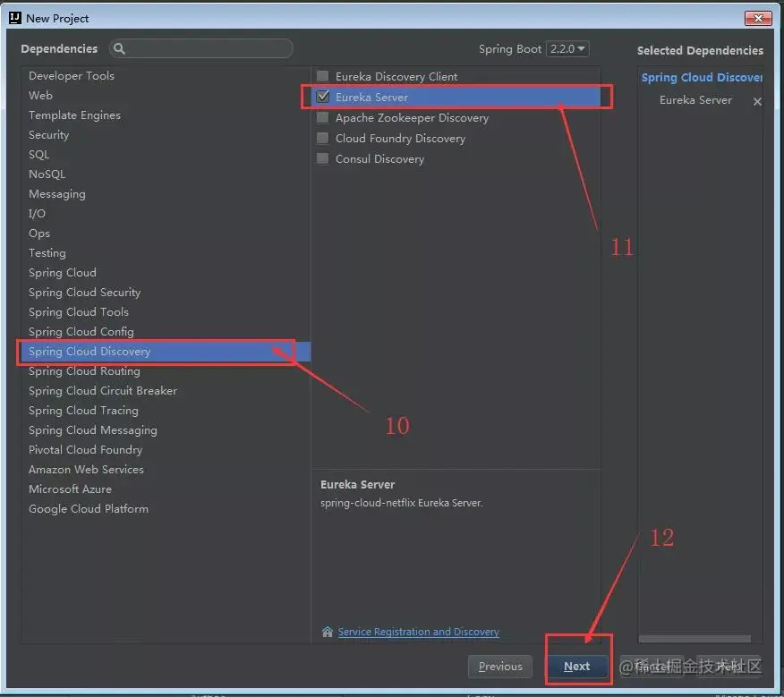784x697 pixels.
Task: Click Eureka Discovery Client label
Action: [x=396, y=77]
